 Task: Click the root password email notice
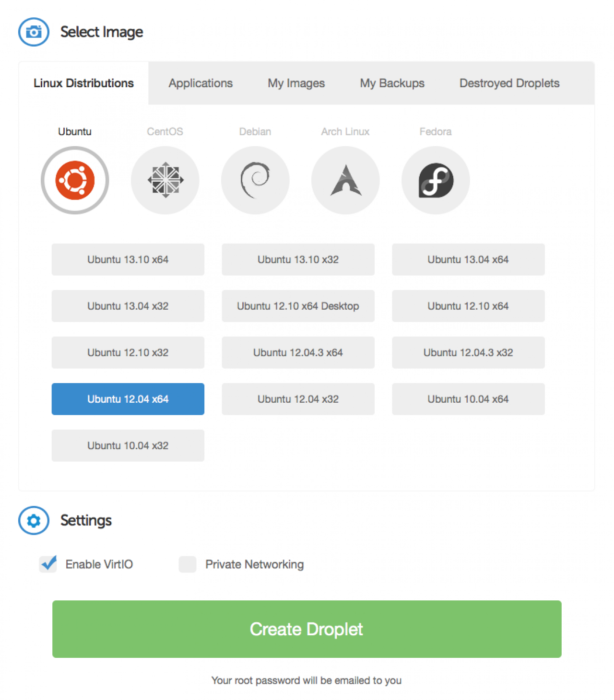point(307,680)
